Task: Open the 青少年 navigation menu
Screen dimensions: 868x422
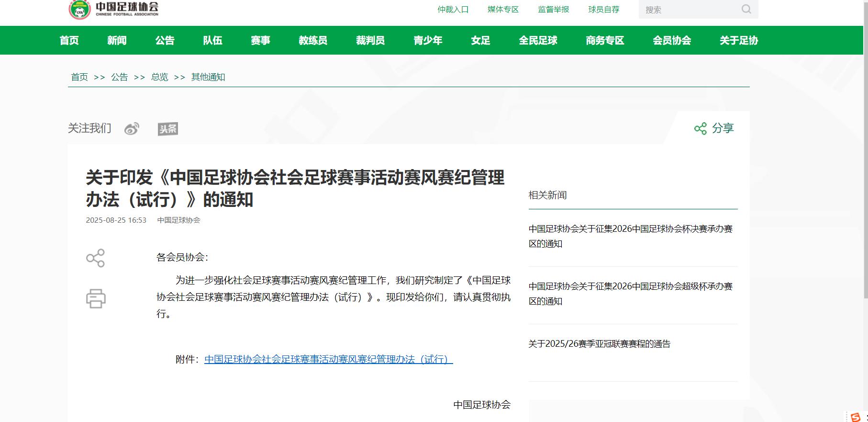Action: pos(428,40)
